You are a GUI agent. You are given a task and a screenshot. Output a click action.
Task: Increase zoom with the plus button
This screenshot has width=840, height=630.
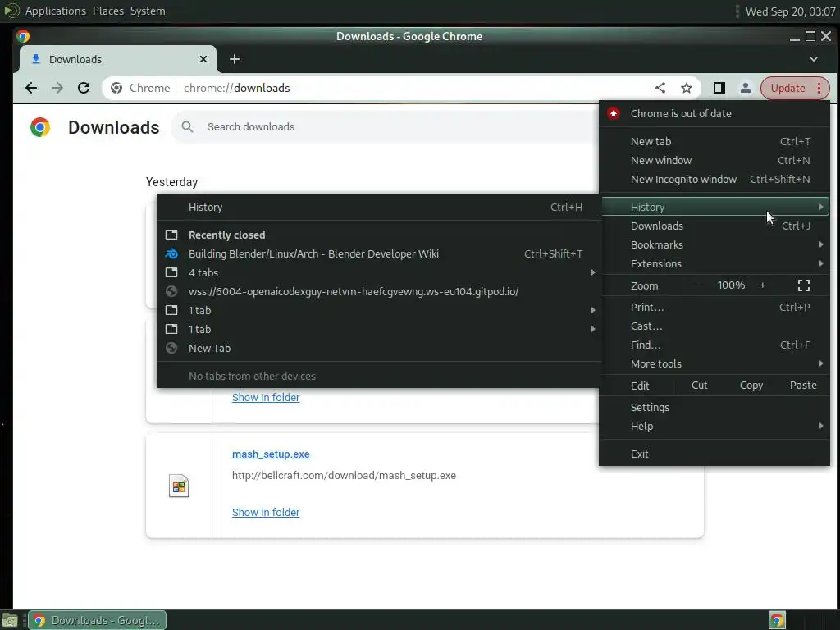click(x=762, y=285)
